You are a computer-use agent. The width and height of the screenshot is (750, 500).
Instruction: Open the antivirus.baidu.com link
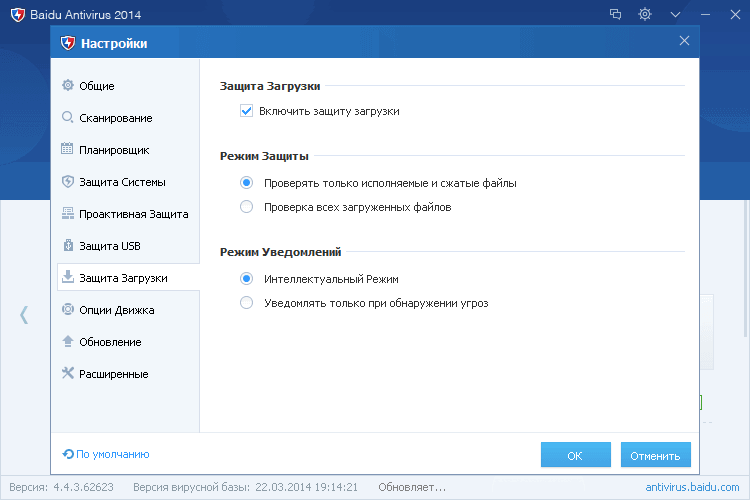[x=692, y=487]
